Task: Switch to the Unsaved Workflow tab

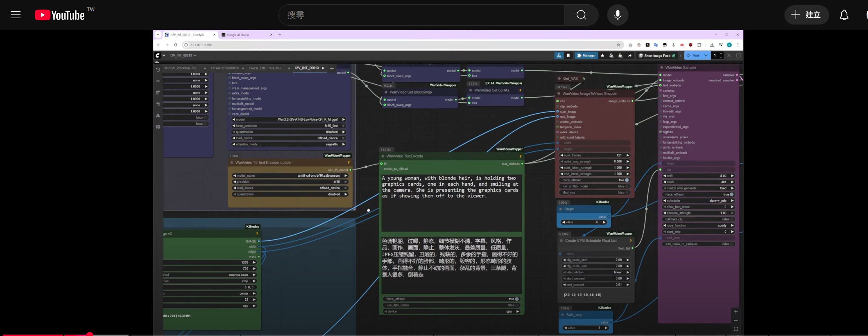Action: (x=225, y=68)
